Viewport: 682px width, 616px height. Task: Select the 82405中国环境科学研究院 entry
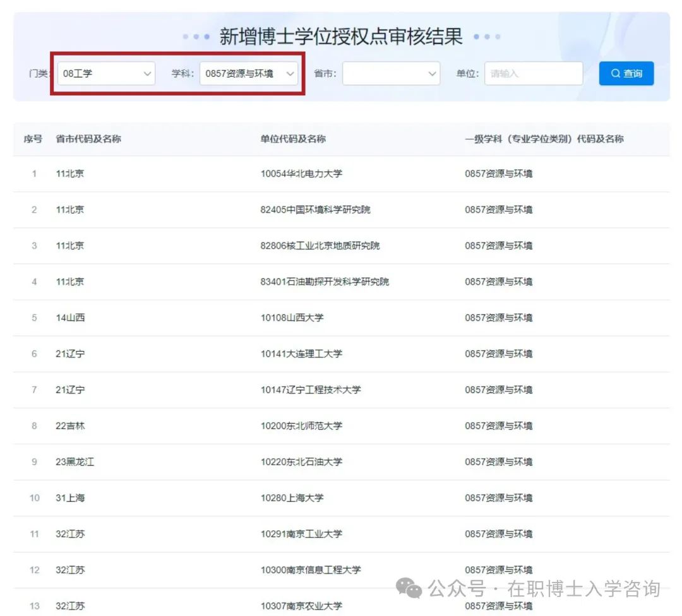[315, 210]
